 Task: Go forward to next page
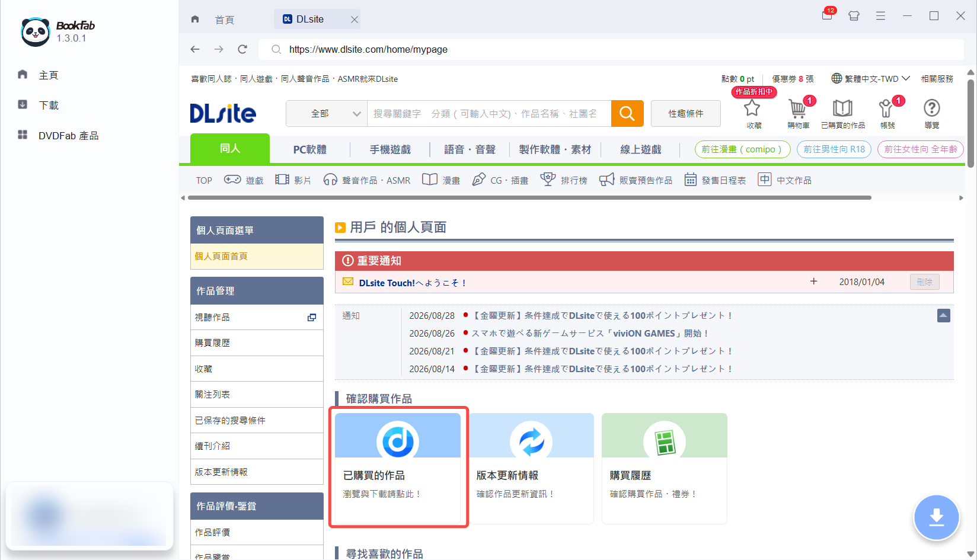pyautogui.click(x=219, y=49)
